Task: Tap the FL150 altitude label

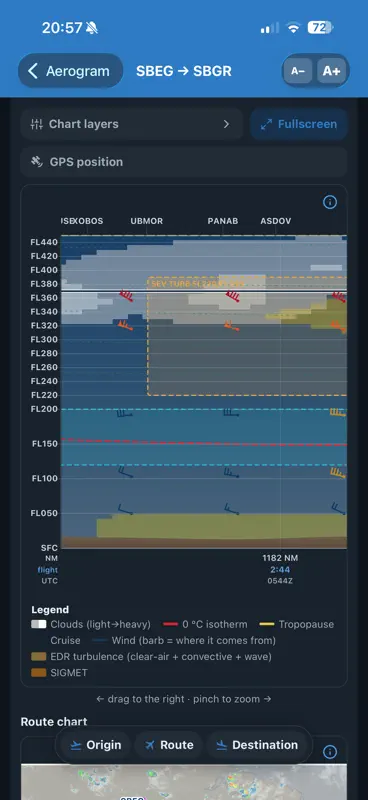Action: tap(44, 444)
